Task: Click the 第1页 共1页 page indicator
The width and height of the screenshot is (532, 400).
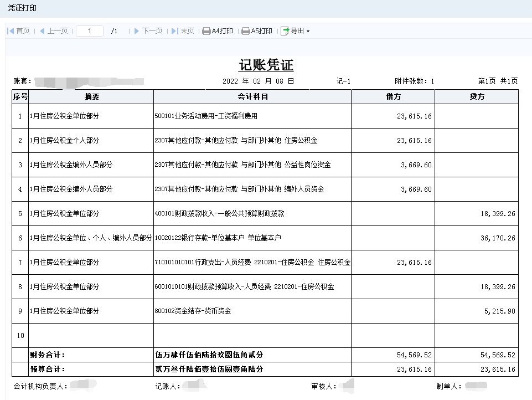Action: click(498, 81)
